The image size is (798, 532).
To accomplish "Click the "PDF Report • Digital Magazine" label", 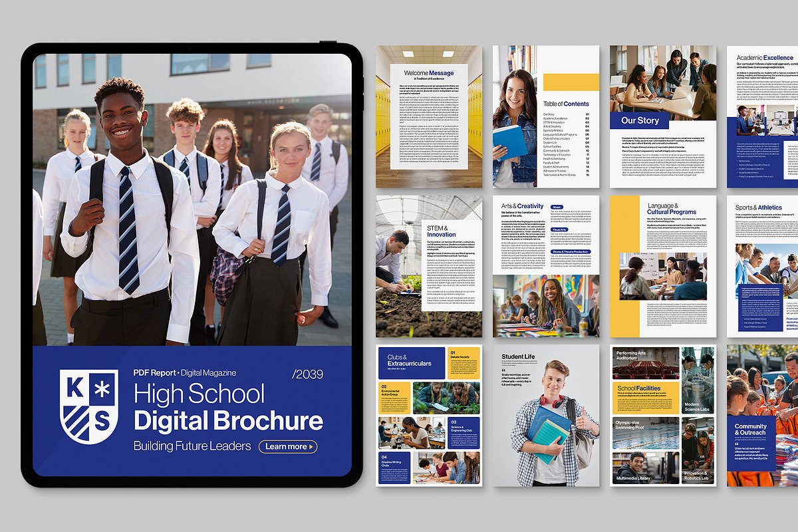I will click(185, 373).
